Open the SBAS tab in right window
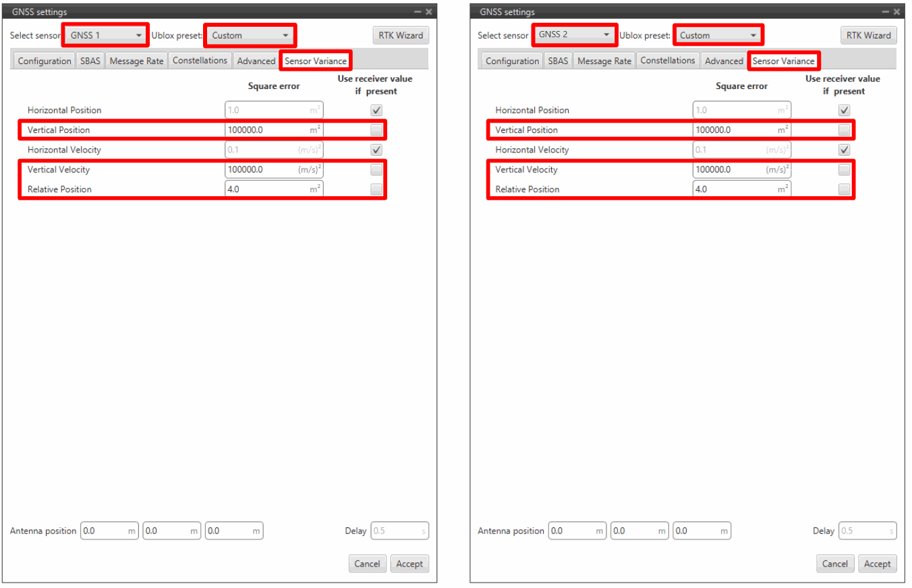The image size is (912, 588). [558, 61]
